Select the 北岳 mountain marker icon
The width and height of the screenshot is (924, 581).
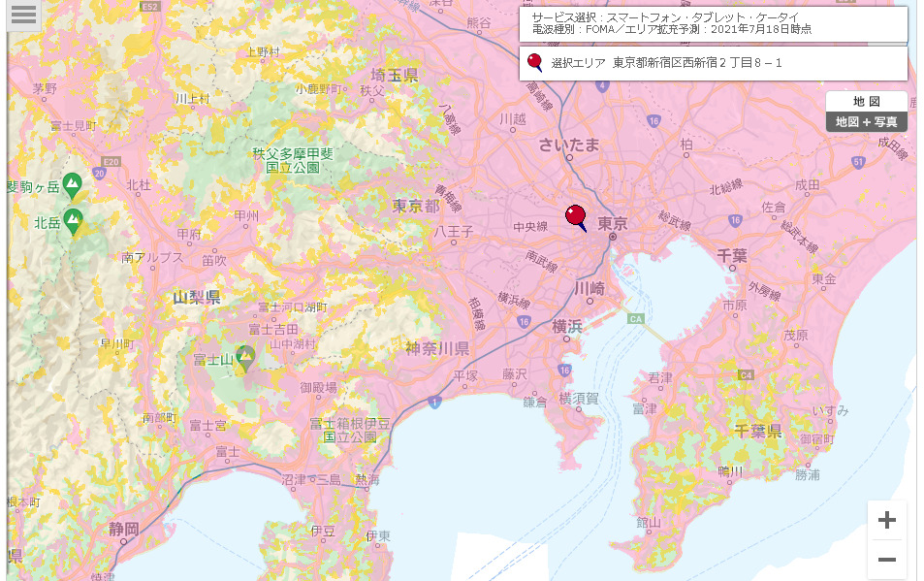pos(73,220)
